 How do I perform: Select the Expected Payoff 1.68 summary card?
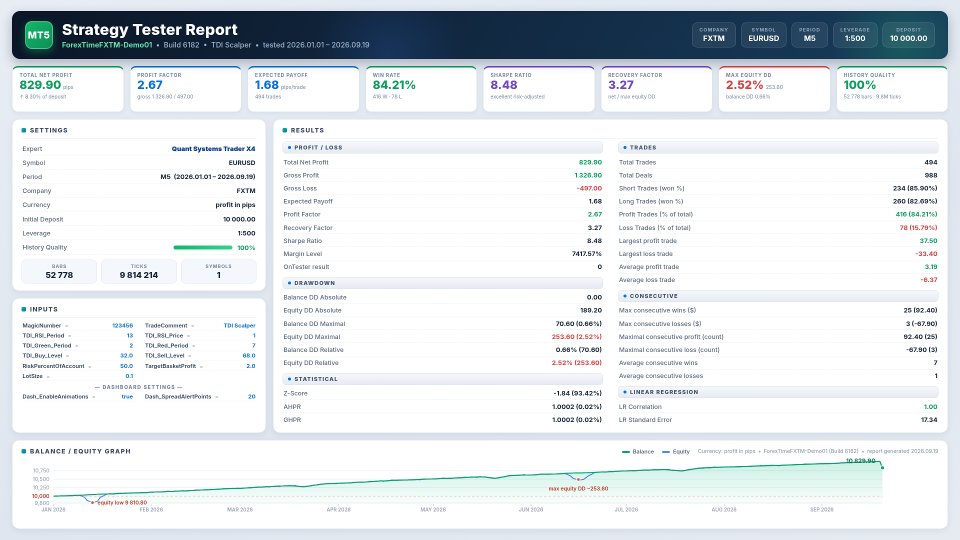[303, 89]
